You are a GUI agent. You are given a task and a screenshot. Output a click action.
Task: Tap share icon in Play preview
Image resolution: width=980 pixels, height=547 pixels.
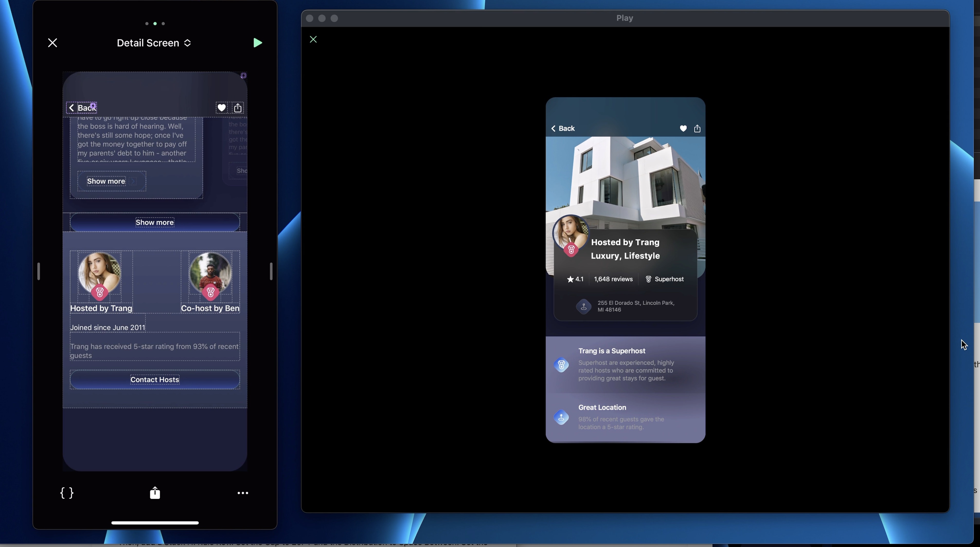697,129
